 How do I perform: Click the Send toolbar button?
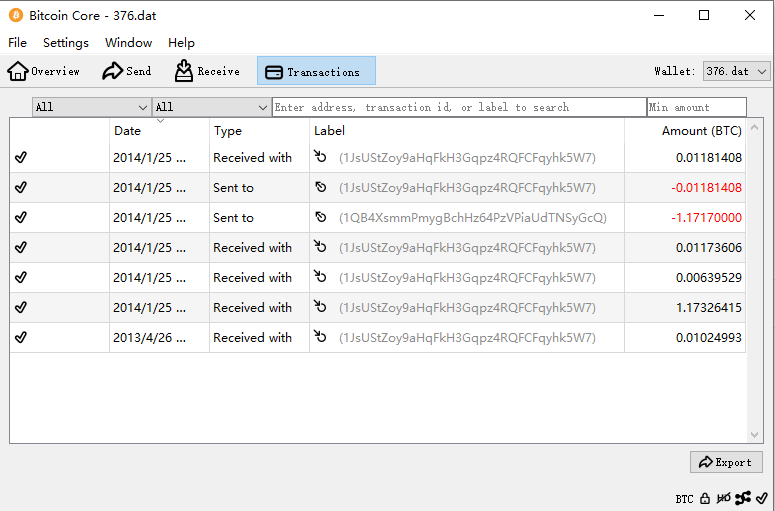127,71
